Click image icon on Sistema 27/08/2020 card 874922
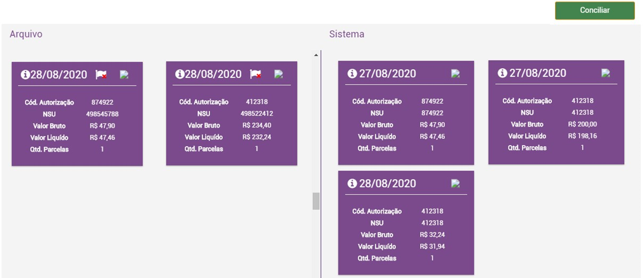This screenshot has width=644, height=278. [455, 74]
